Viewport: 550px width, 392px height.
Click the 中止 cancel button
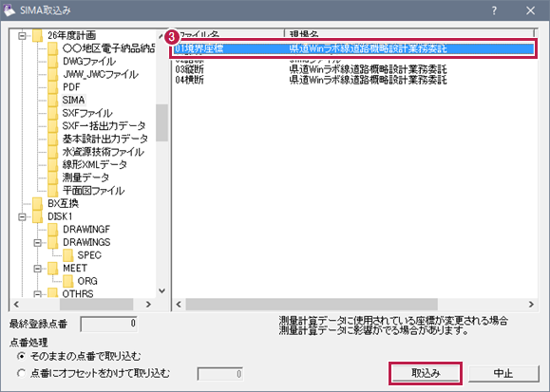coord(503,373)
